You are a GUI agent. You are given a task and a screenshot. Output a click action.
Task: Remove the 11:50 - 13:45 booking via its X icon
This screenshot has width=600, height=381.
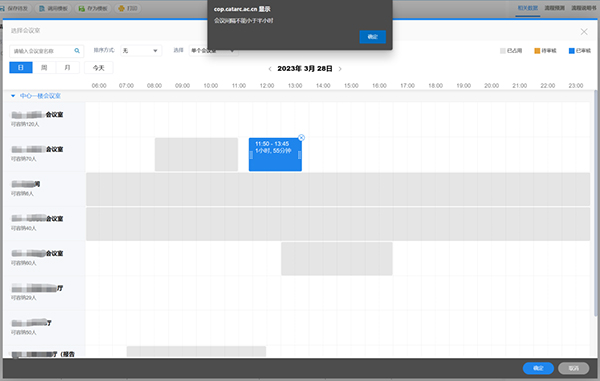pos(302,138)
